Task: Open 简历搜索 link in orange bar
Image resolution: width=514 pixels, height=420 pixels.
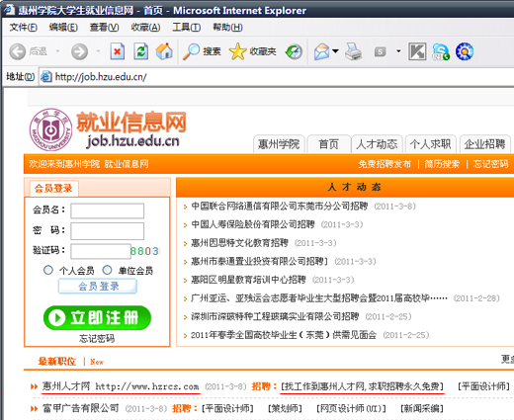Action: pyautogui.click(x=442, y=164)
